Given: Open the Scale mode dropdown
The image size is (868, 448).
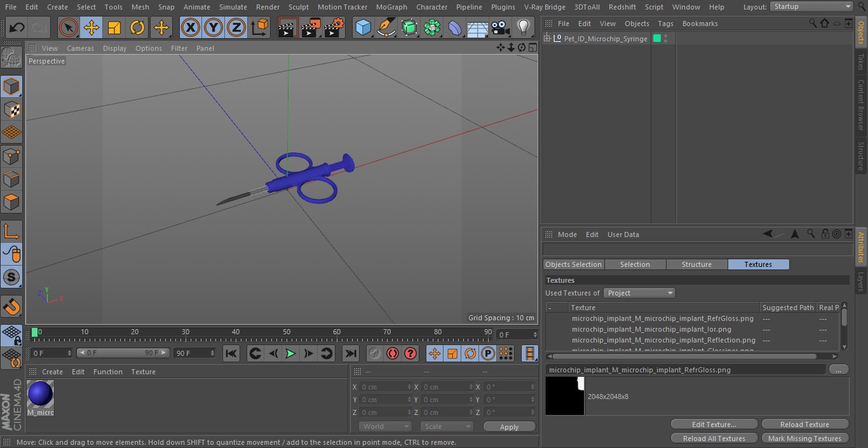Looking at the screenshot, I should pyautogui.click(x=447, y=426).
